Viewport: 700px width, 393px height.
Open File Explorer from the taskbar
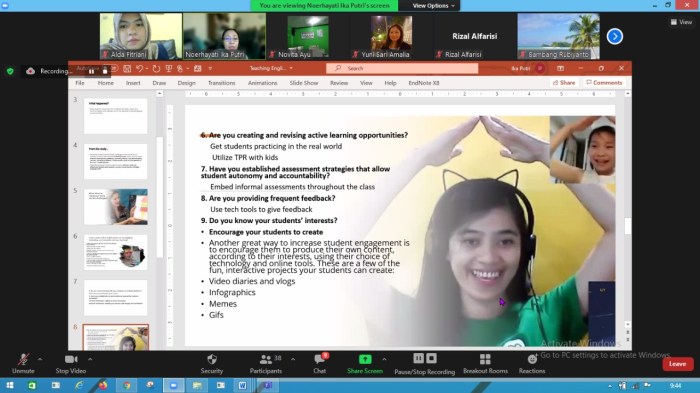(x=197, y=385)
